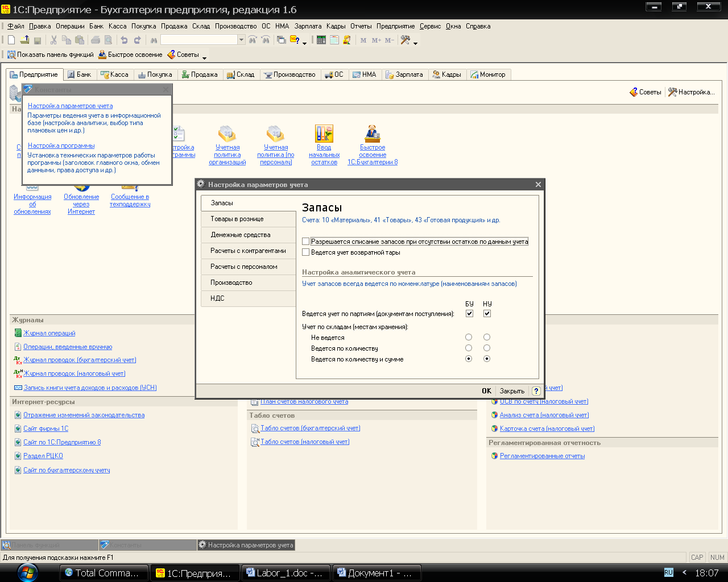Click the Find binoculars icon
The width and height of the screenshot is (728, 582).
153,40
